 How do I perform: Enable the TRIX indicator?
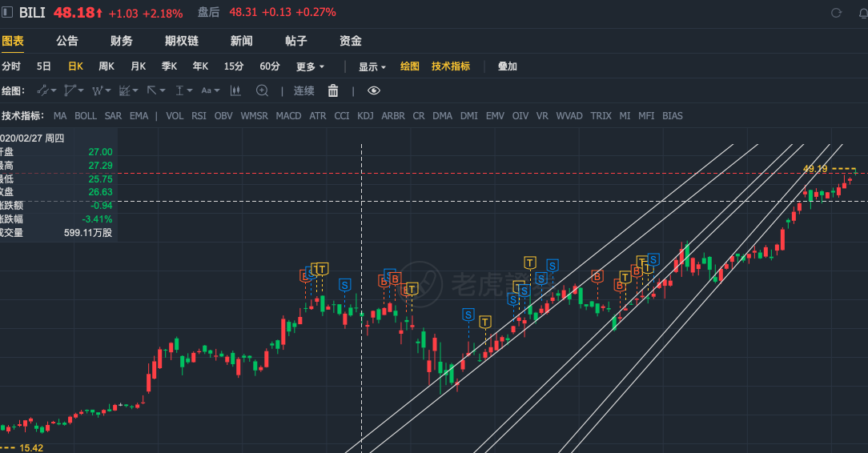click(601, 116)
